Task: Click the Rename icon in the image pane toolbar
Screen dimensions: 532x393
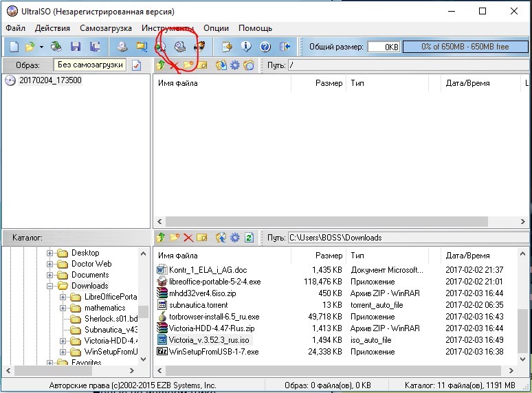Action: pyautogui.click(x=202, y=65)
